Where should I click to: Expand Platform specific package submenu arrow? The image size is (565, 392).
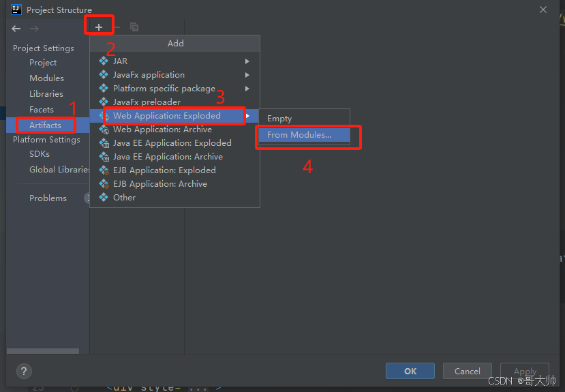[x=247, y=89]
